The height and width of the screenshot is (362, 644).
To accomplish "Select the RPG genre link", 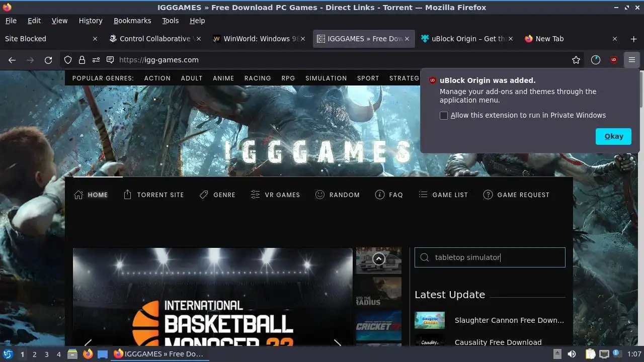I will click(288, 78).
